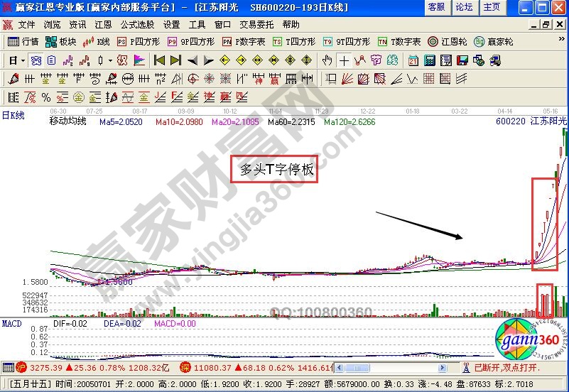Click the 客服 customer service button
The width and height of the screenshot is (569, 392).
pos(436,7)
